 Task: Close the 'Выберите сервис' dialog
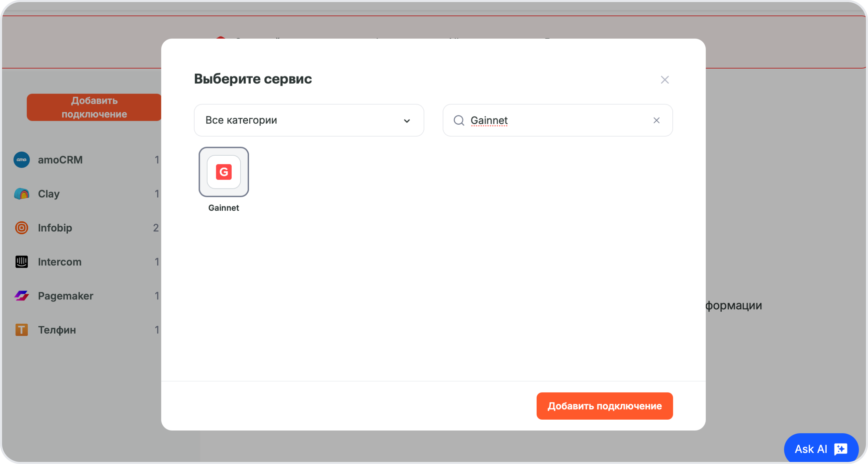tap(664, 80)
